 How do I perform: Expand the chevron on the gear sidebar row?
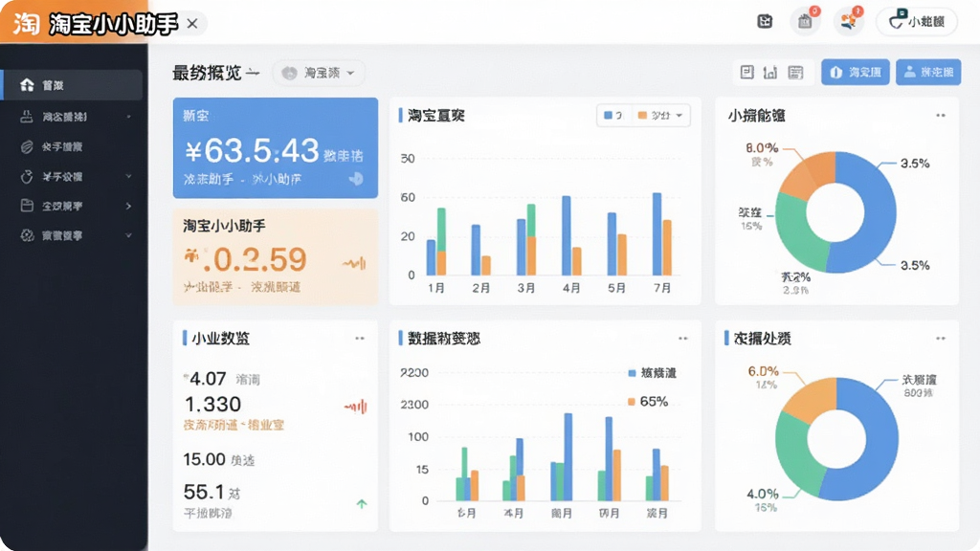[x=129, y=235]
